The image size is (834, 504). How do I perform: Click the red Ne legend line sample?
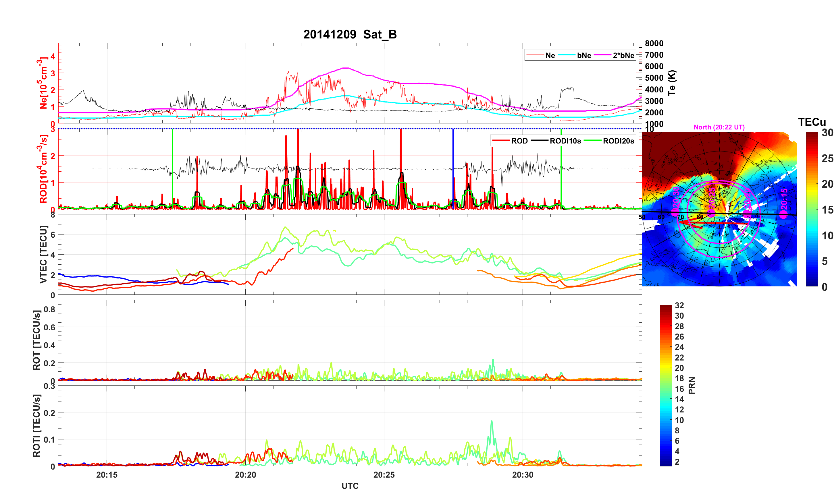[535, 55]
